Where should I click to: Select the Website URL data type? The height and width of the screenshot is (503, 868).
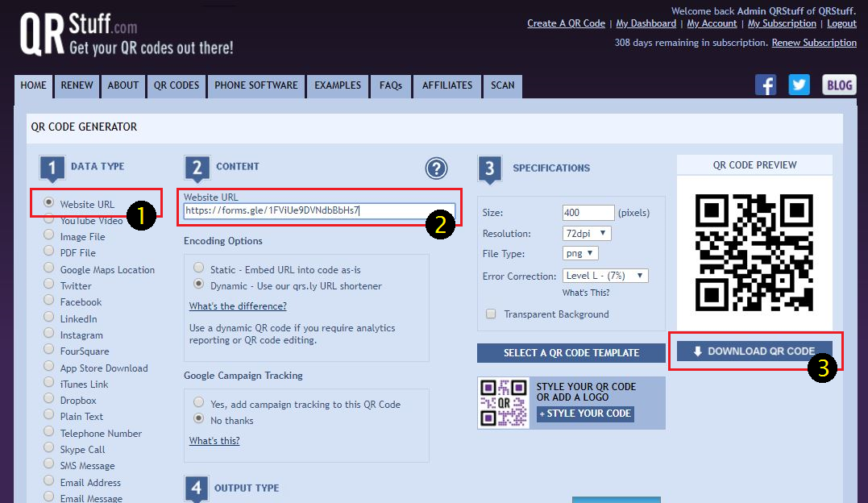click(48, 202)
